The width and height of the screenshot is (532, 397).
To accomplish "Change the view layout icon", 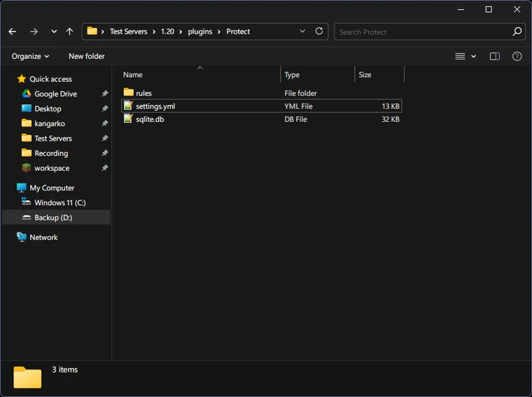I will coord(460,56).
